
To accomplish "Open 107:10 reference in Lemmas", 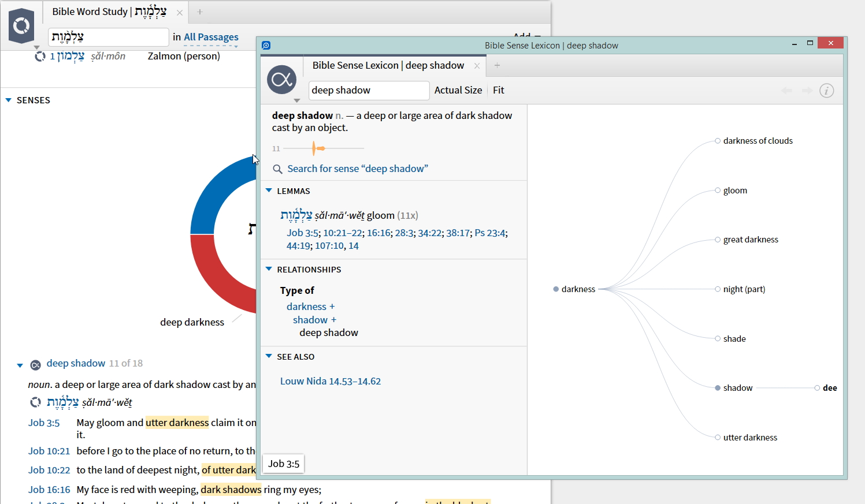I will click(329, 246).
